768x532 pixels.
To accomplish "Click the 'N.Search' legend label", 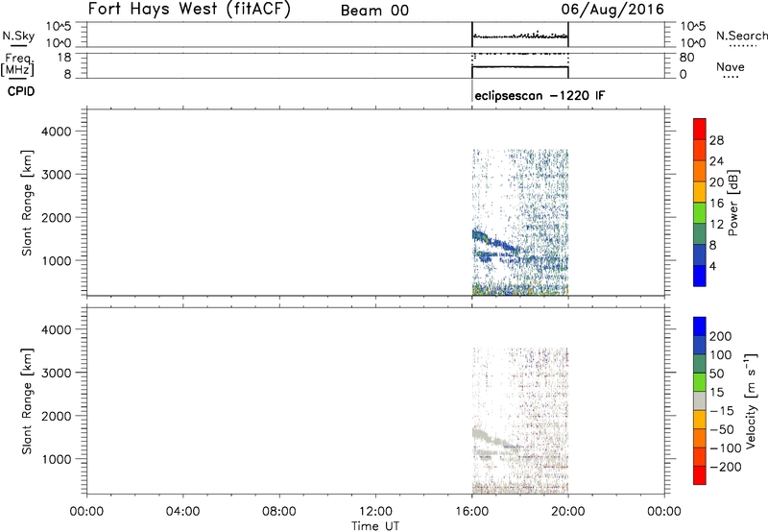I will (741, 36).
